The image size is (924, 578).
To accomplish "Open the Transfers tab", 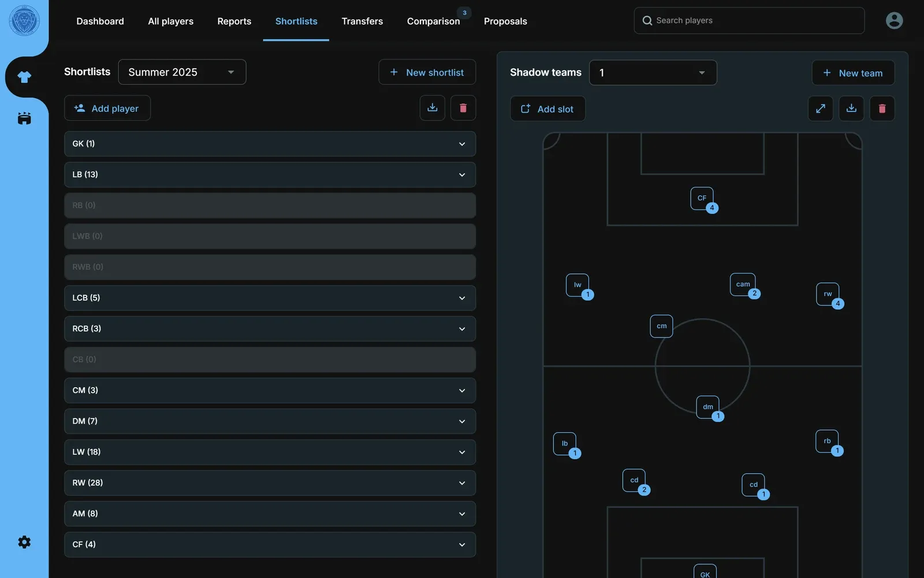I will (x=362, y=21).
